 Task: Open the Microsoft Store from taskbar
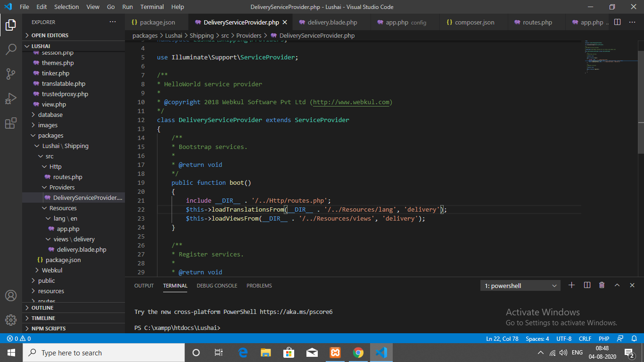coord(289,353)
